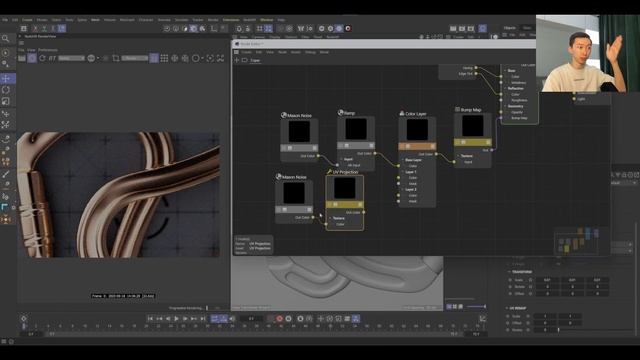Viewport: 640px width, 360px height.
Task: Click the Color Layer node icon
Action: [402, 113]
